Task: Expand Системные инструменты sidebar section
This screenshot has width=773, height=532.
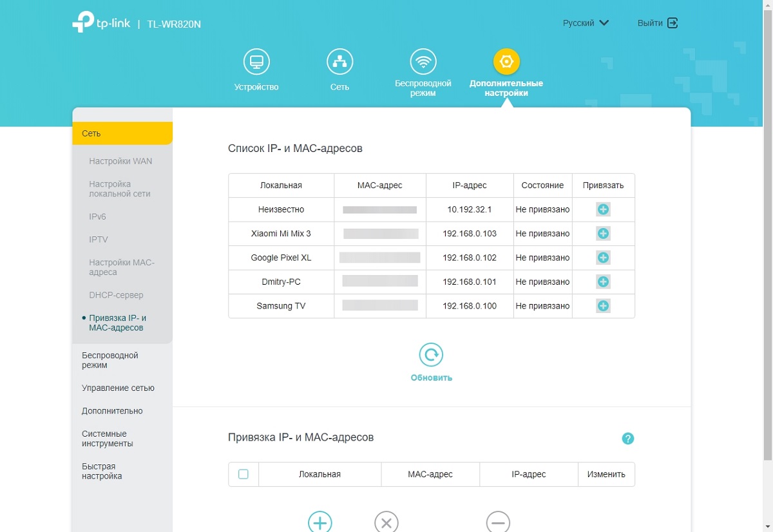Action: point(108,439)
